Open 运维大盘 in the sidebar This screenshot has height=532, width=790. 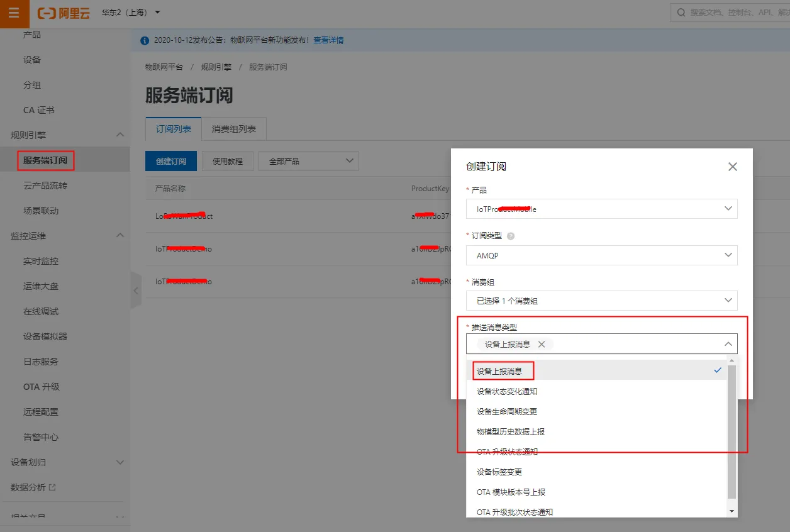point(41,286)
